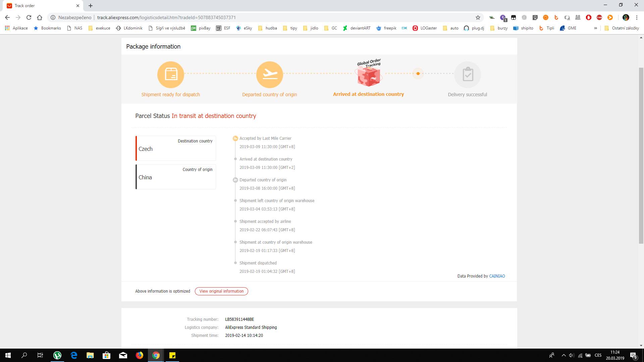Image resolution: width=644 pixels, height=362 pixels.
Task: Open Firefox from the taskbar
Action: tap(139, 355)
